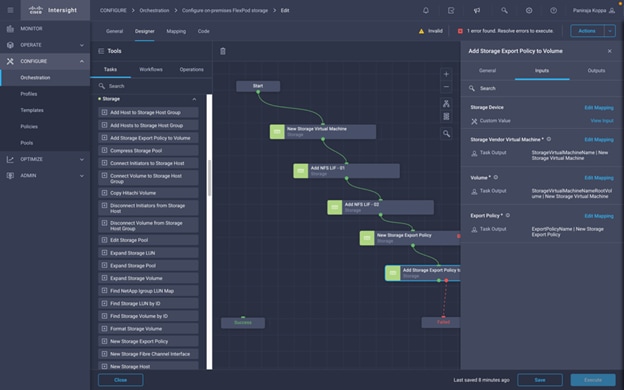
Task: Select the New Storage Export Policy task icon
Action: 367,238
